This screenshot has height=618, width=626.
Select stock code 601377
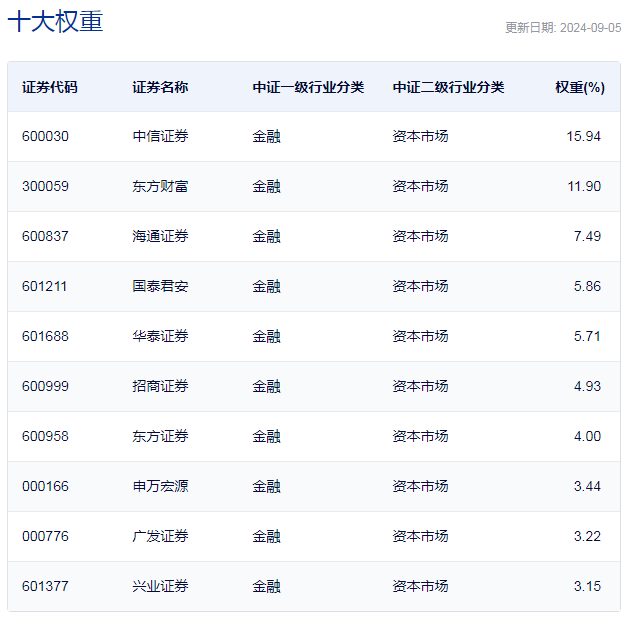click(45, 586)
